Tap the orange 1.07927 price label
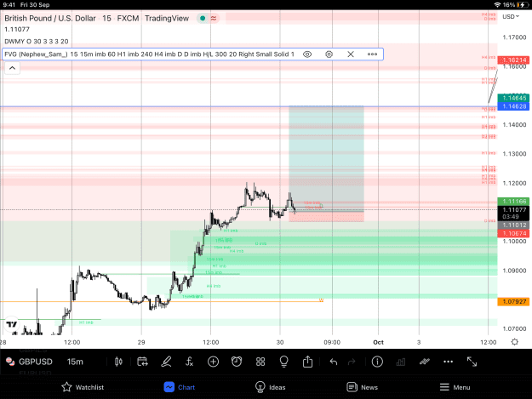Image resolution: width=532 pixels, height=399 pixels. tap(513, 301)
